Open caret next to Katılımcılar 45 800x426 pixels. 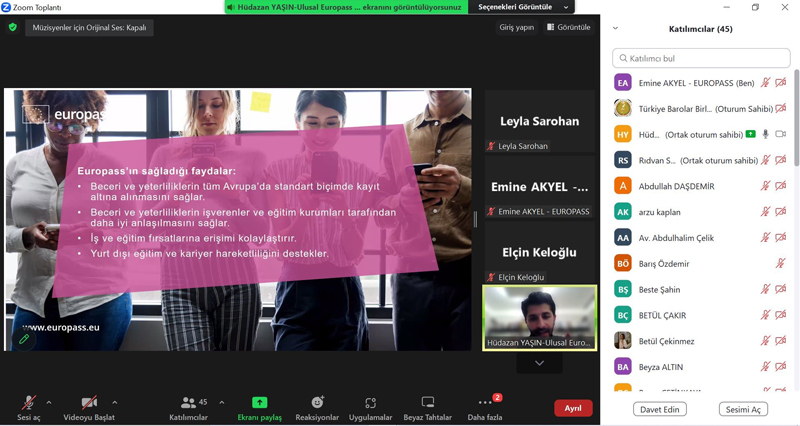pos(222,403)
